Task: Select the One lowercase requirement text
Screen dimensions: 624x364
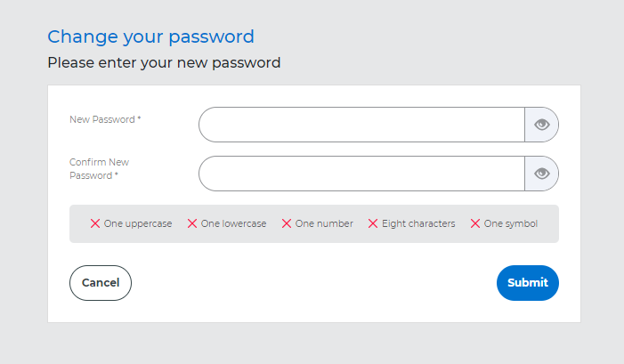Action: click(x=233, y=223)
